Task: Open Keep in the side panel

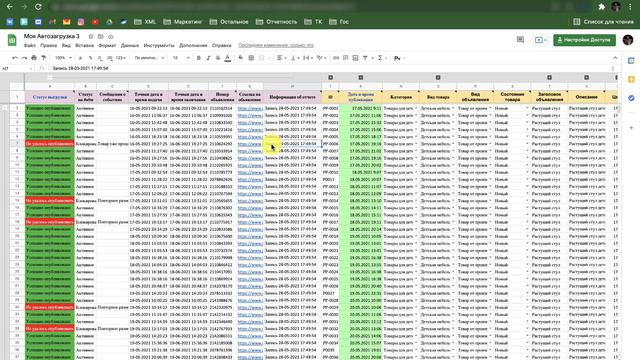Action: (x=631, y=79)
